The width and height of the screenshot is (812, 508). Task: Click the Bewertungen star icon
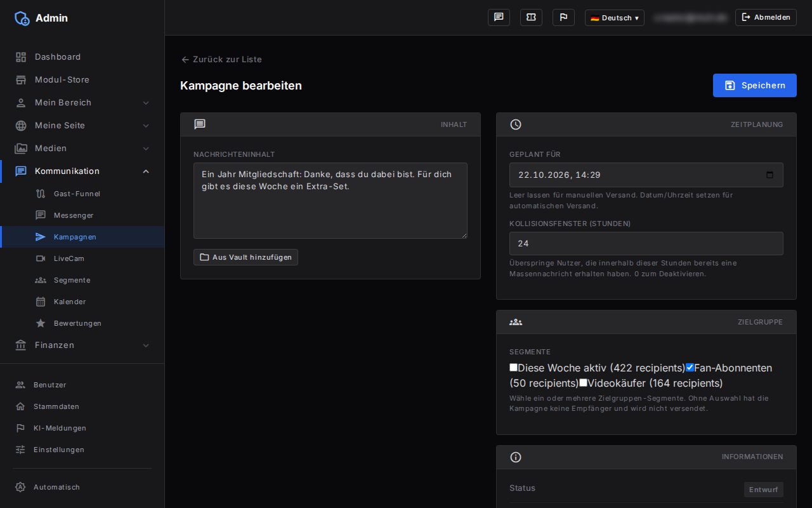(x=41, y=323)
